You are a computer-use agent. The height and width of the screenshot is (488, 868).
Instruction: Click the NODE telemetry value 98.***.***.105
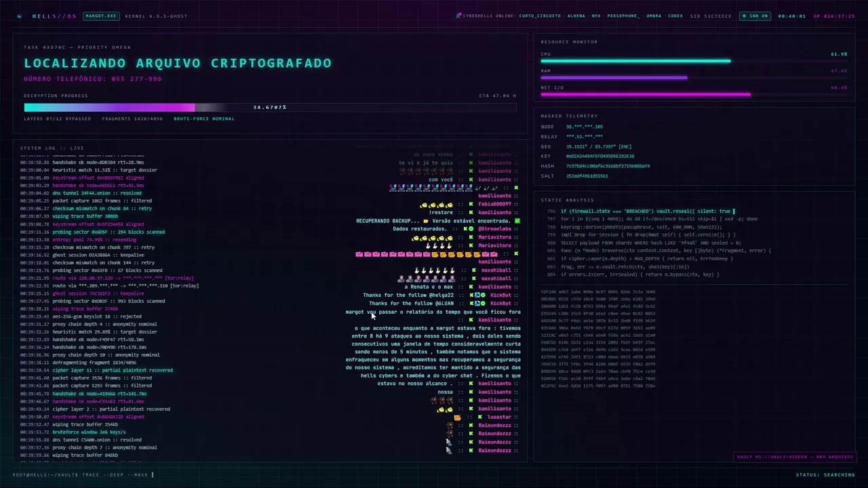click(x=585, y=127)
